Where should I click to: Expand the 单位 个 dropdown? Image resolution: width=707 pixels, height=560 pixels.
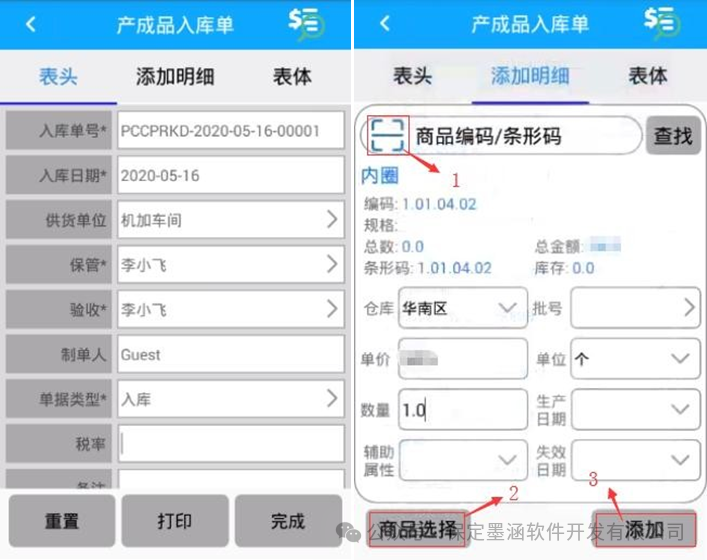(635, 359)
